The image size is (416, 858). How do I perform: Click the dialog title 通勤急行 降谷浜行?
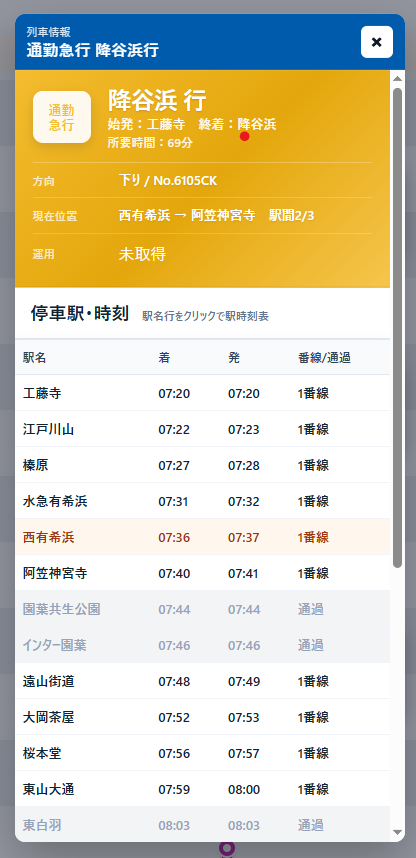93,50
